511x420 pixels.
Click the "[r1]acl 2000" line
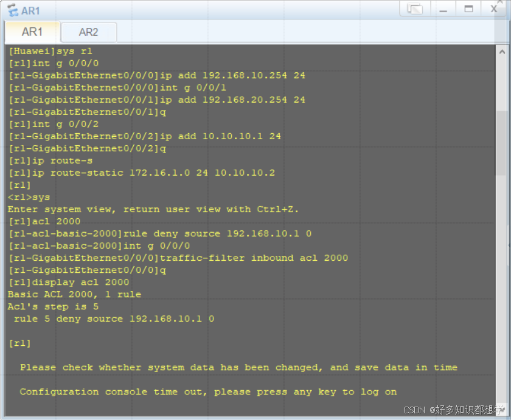coord(44,221)
